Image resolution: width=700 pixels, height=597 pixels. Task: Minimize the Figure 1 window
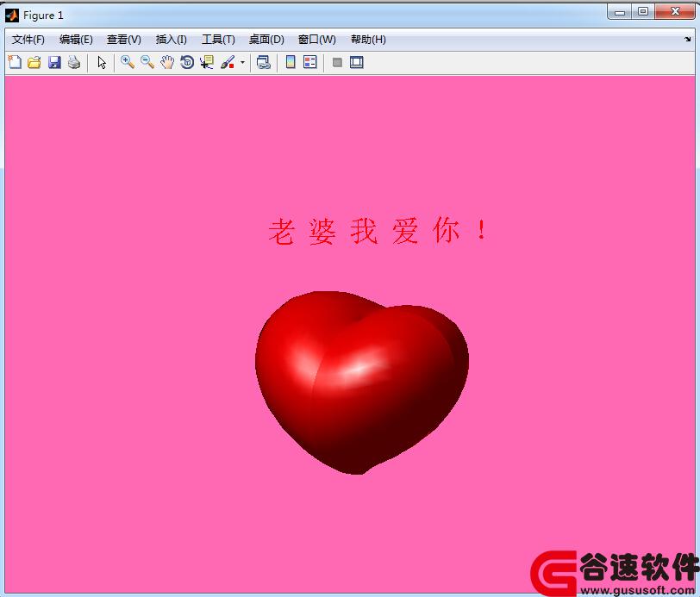click(x=620, y=11)
